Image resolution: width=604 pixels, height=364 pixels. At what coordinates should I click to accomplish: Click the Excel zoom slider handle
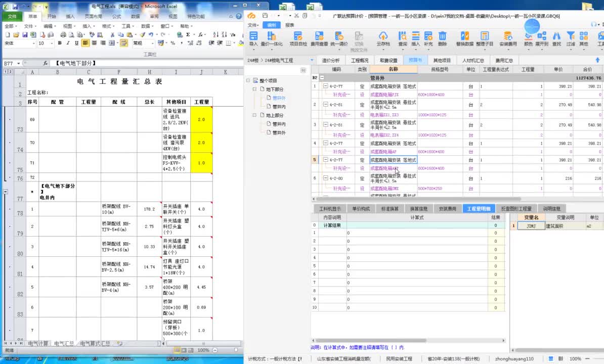[236, 350]
